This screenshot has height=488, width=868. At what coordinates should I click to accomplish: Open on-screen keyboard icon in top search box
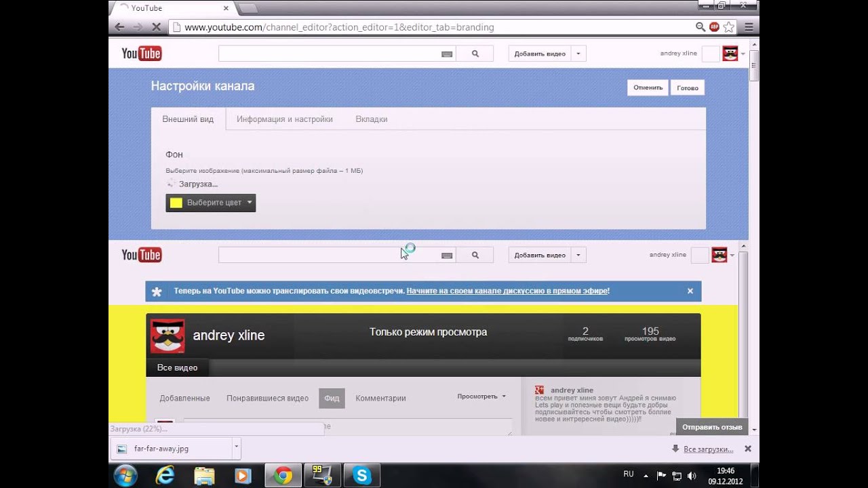[x=447, y=54]
